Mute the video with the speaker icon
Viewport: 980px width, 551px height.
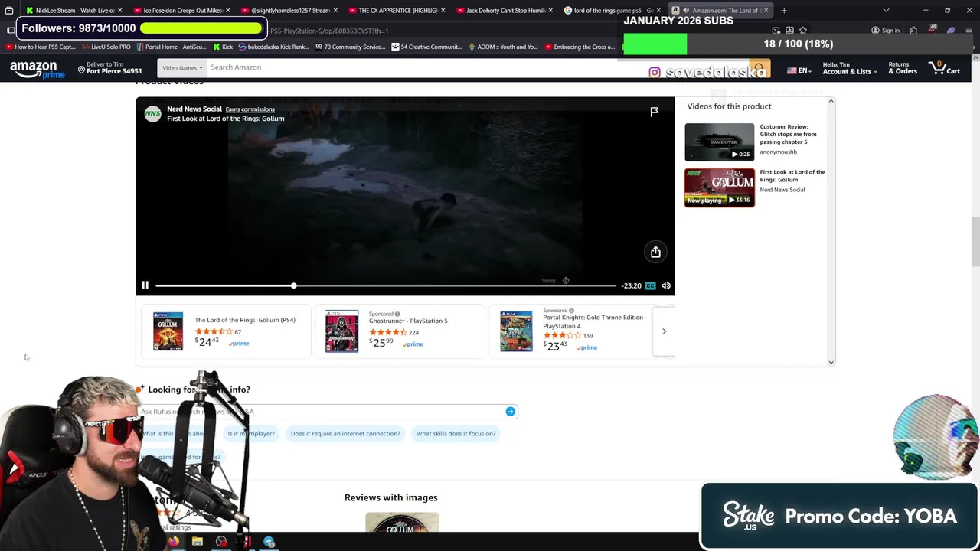666,285
